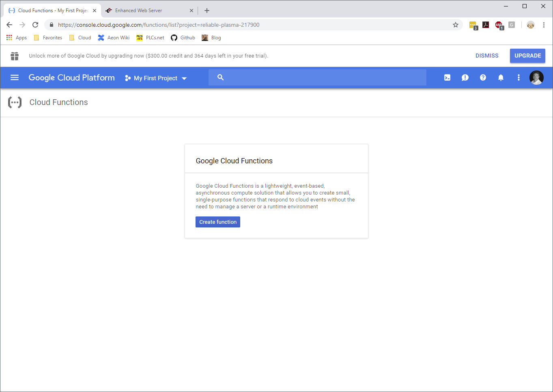
Task: View site security lock icon
Action: (x=52, y=25)
